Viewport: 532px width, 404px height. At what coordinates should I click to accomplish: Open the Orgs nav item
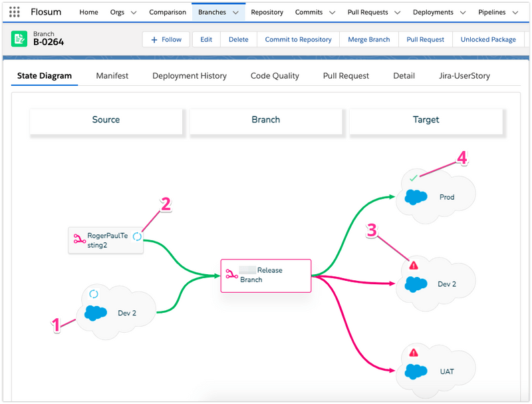[x=117, y=12]
